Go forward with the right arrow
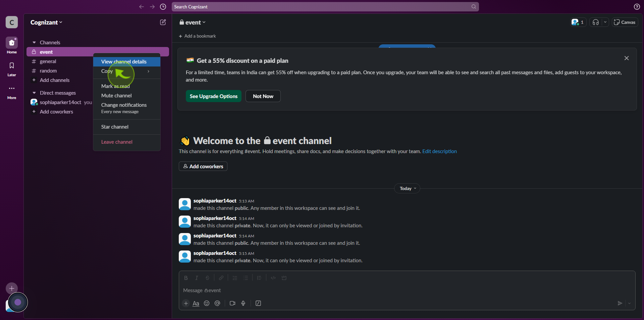Viewport: 644px width, 320px height. (x=152, y=7)
